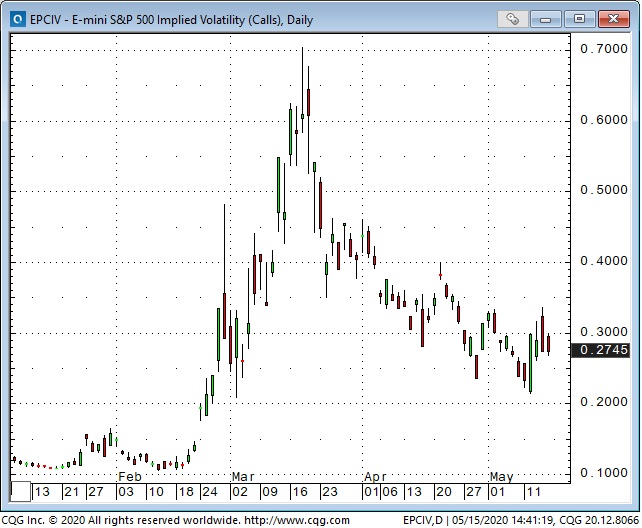This screenshot has height=528, width=642.
Task: Click the Apr month label on time axis
Action: point(375,477)
